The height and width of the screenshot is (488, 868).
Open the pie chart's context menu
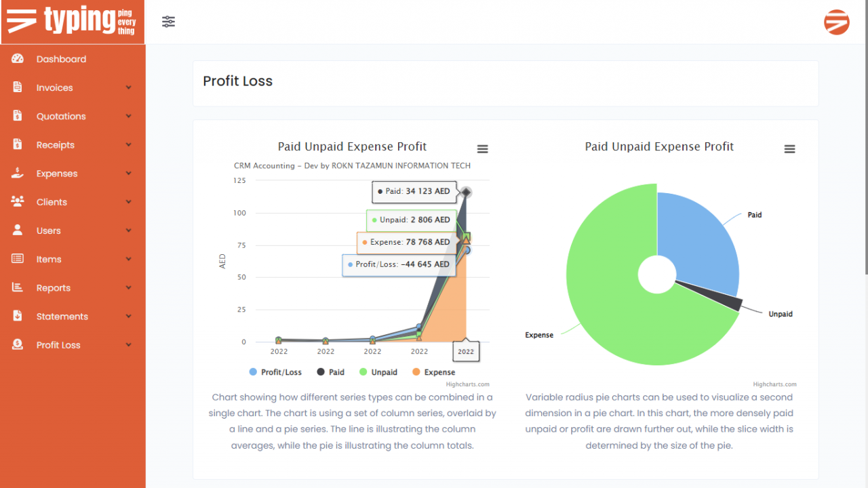pos(789,148)
